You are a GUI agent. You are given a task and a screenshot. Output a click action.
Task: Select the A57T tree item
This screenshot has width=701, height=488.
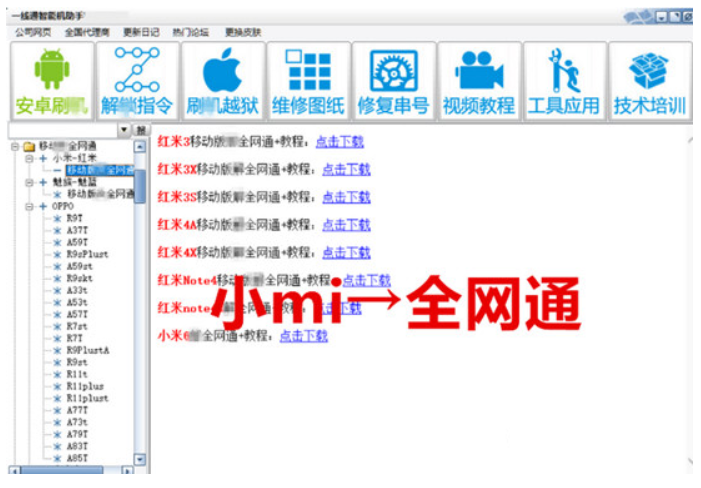click(77, 315)
